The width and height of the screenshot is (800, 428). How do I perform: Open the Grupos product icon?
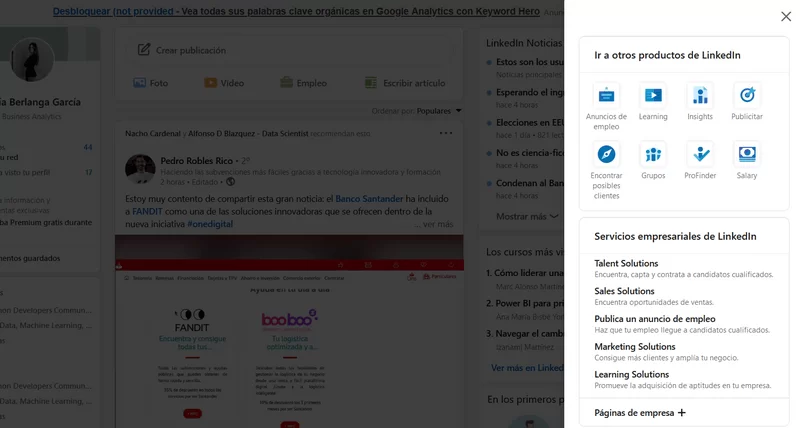653,154
